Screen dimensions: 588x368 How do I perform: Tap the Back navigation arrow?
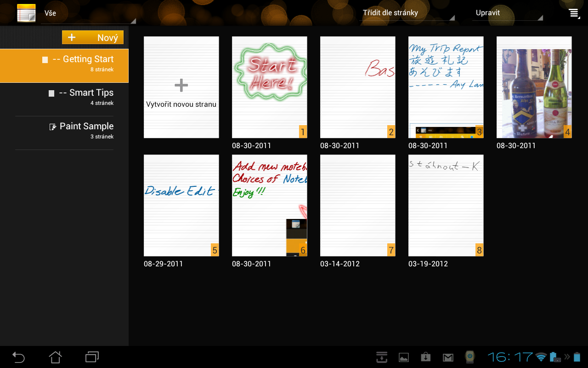[18, 357]
